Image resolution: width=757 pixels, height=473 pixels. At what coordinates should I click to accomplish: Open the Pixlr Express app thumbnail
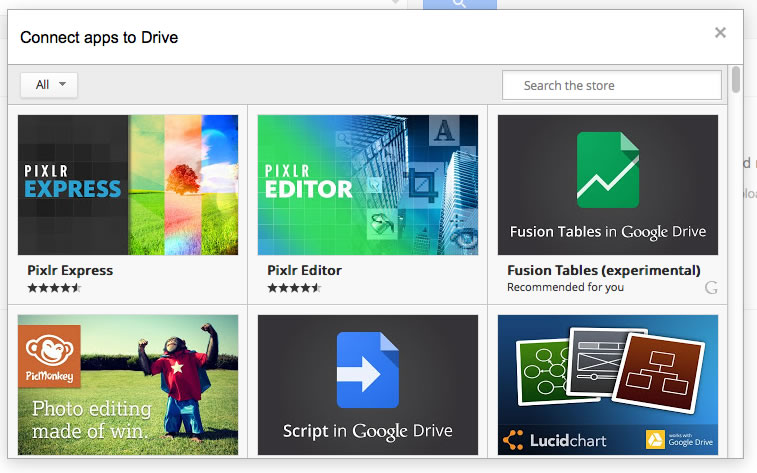128,185
